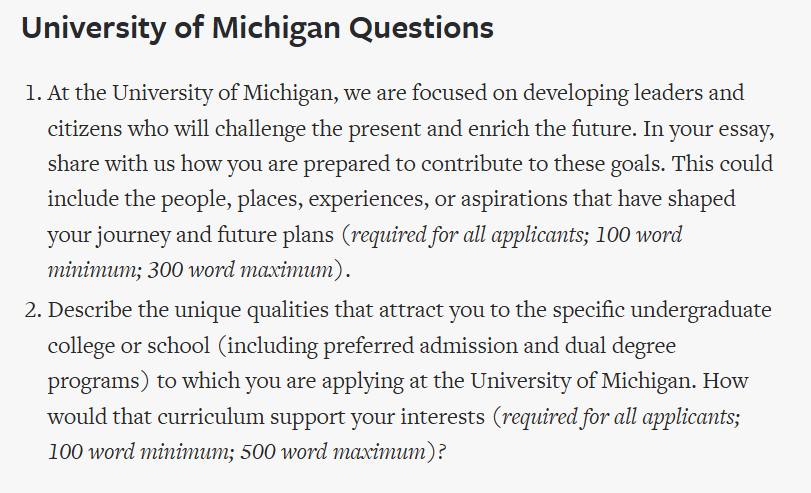Image resolution: width=811 pixels, height=493 pixels.
Task: Click 'your journey and future plans'
Action: (191, 235)
